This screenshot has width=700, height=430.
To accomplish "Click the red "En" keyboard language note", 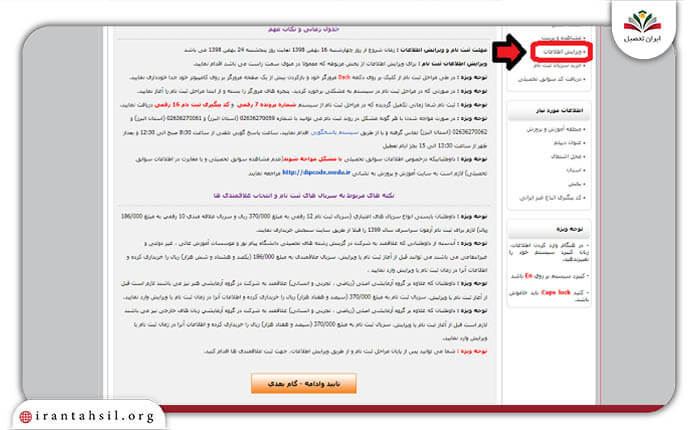I will click(528, 276).
